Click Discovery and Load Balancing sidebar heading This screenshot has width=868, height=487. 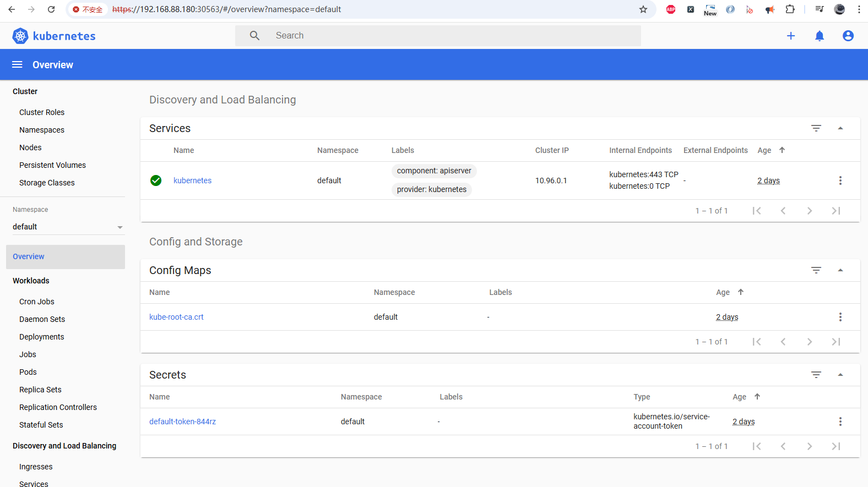[64, 446]
